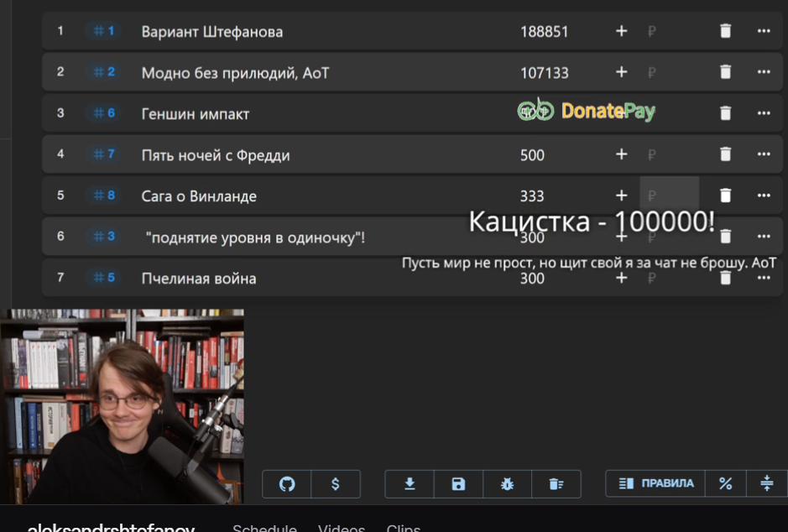Click the amount value 107133
Image resolution: width=788 pixels, height=532 pixels.
click(545, 73)
